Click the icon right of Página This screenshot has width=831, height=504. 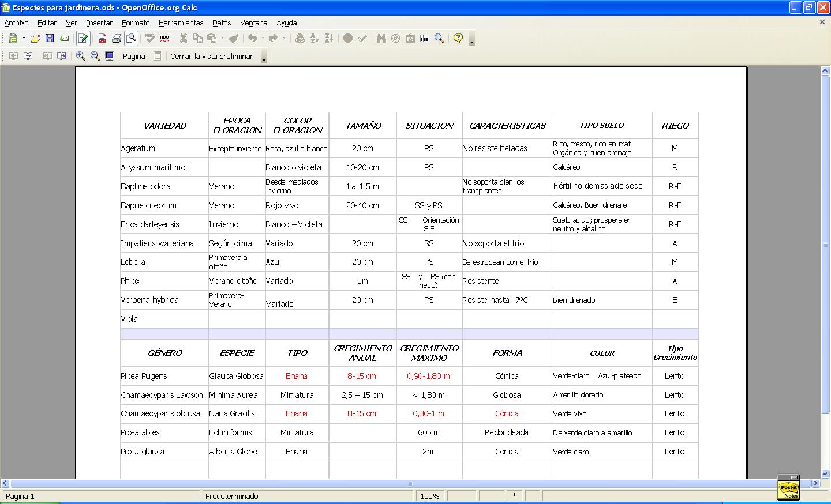157,56
